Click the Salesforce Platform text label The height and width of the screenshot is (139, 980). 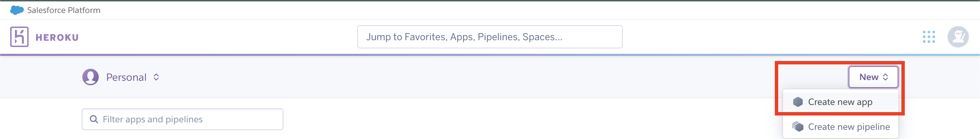64,10
